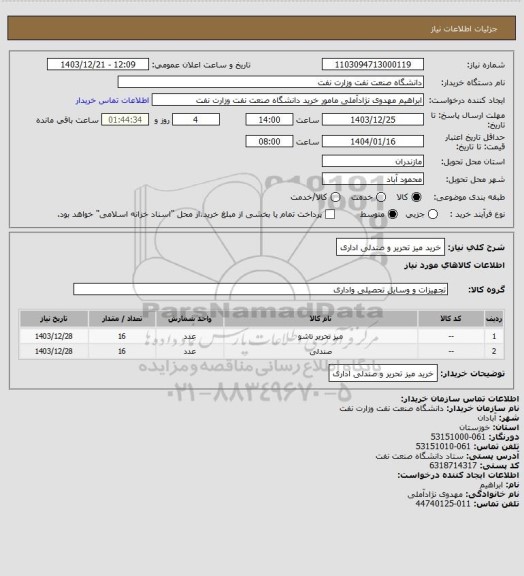Click the remaining days field showing 4

coord(196,120)
